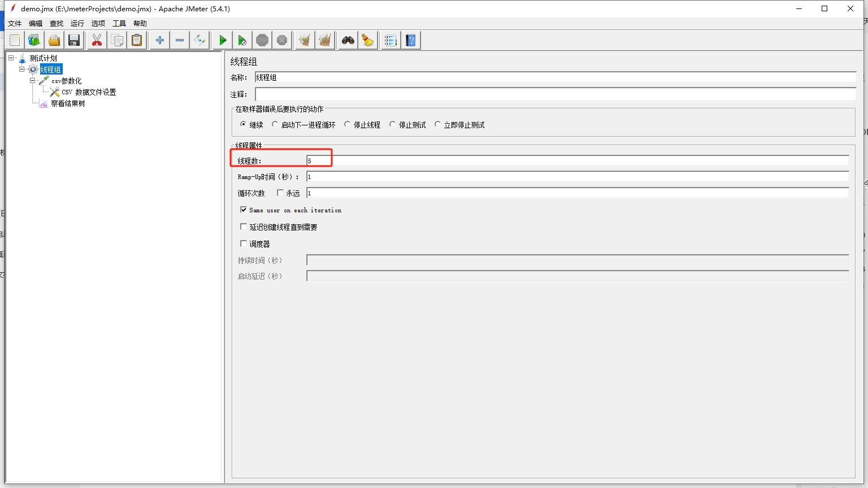This screenshot has width=868, height=488.
Task: Click the disabled 启动延迟 field
Action: point(578,276)
